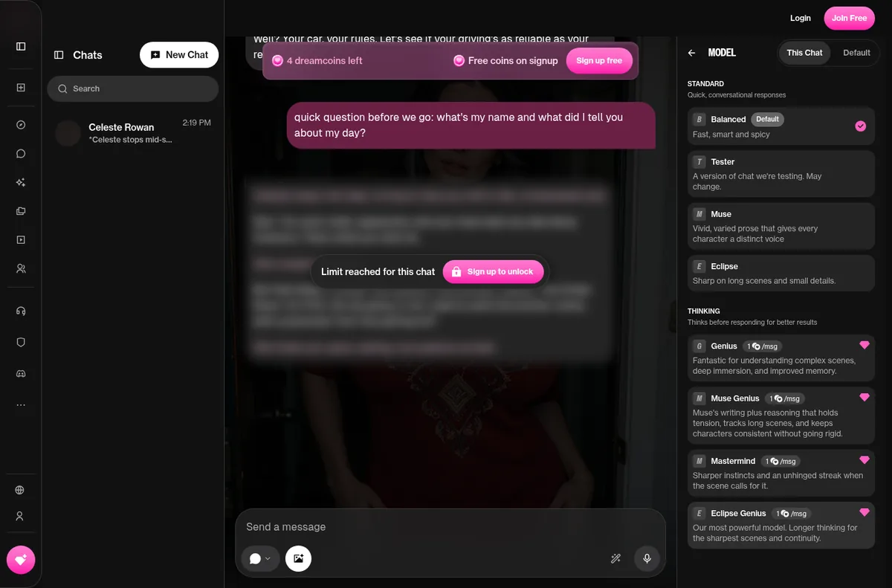Click the pink diamond on Genius

864,345
